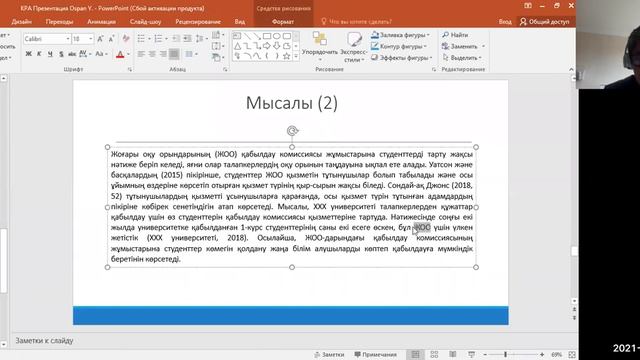Open Эффекты фигуры shape effects
The height and width of the screenshot is (360, 640).
tap(402, 58)
